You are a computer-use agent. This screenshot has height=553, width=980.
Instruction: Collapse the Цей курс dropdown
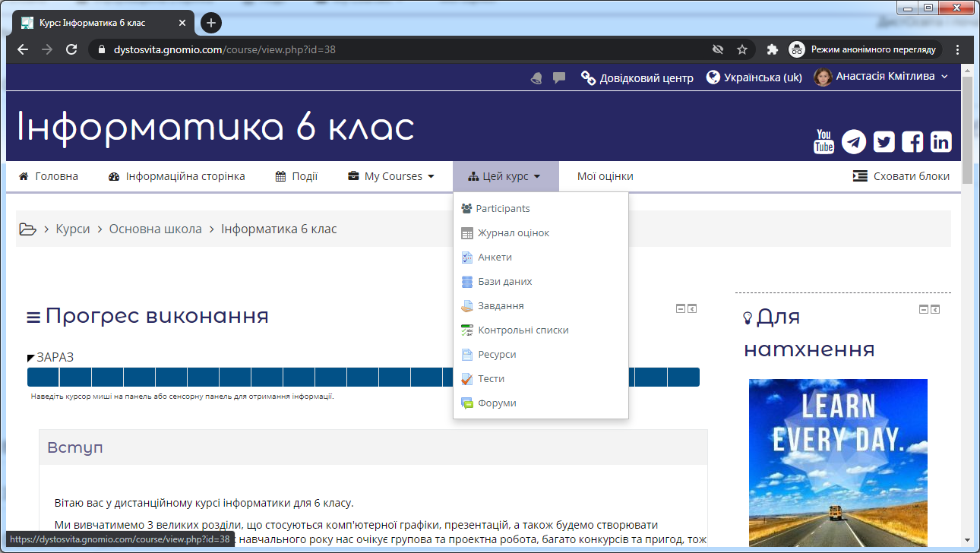pyautogui.click(x=505, y=176)
